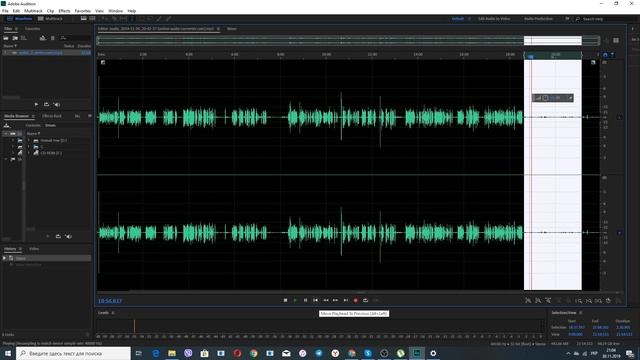Image resolution: width=640 pixels, height=360 pixels.
Task: Stop playback in transport bar
Action: [x=285, y=300]
